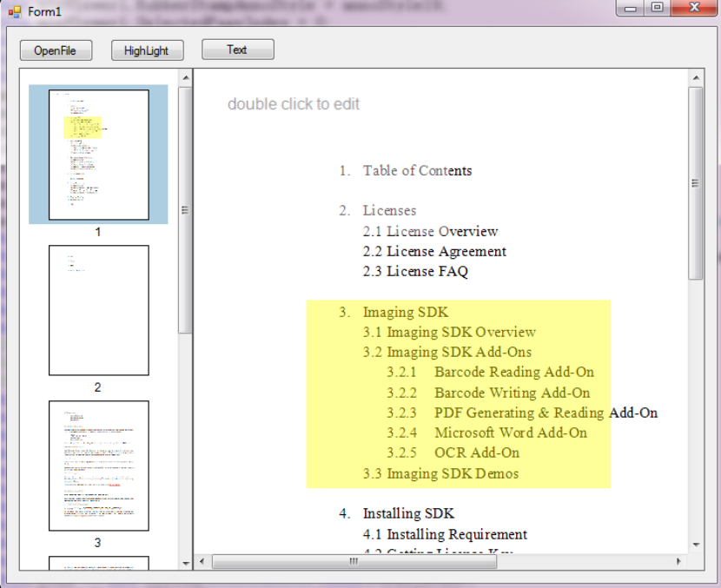Select page 1 thumbnail
The width and height of the screenshot is (721, 588).
[99, 155]
